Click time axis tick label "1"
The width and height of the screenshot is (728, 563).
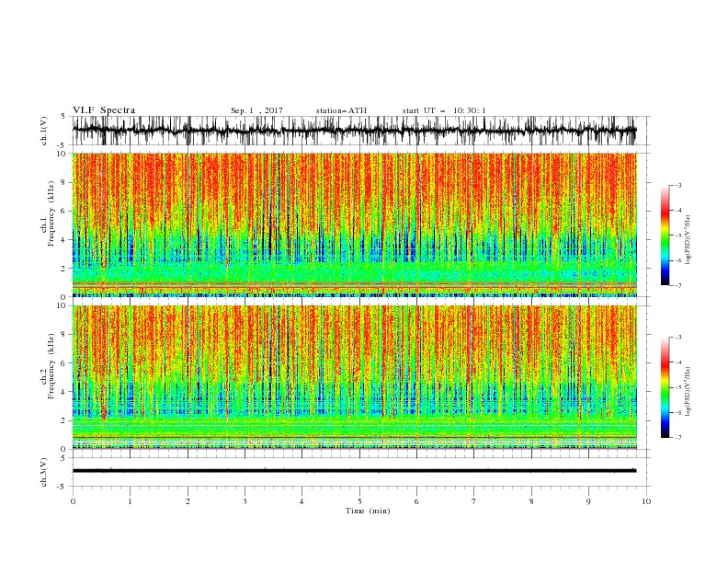click(131, 501)
